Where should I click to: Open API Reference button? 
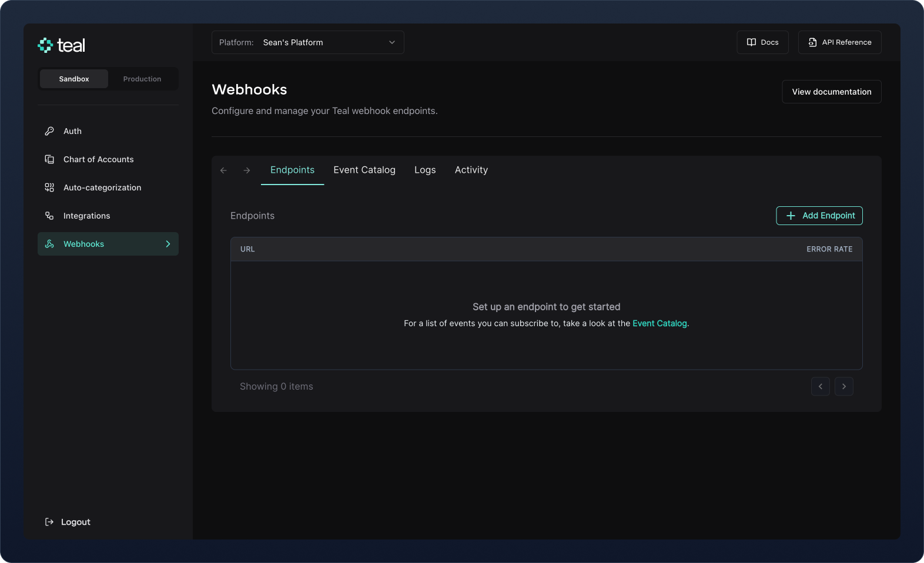pyautogui.click(x=839, y=42)
